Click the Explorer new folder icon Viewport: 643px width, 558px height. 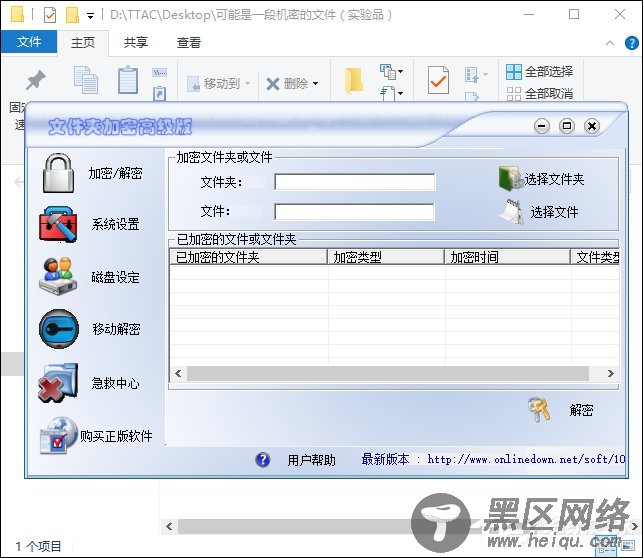pos(353,81)
